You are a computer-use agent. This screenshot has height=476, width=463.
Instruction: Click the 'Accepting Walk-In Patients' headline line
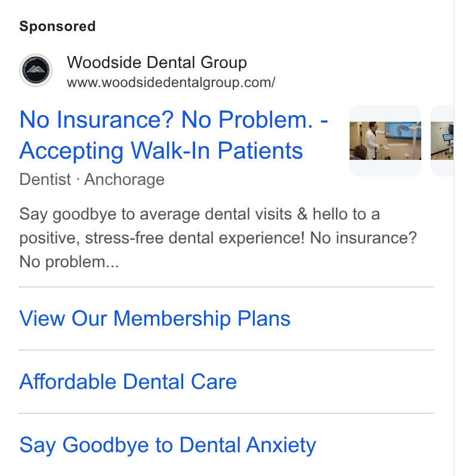click(x=161, y=151)
